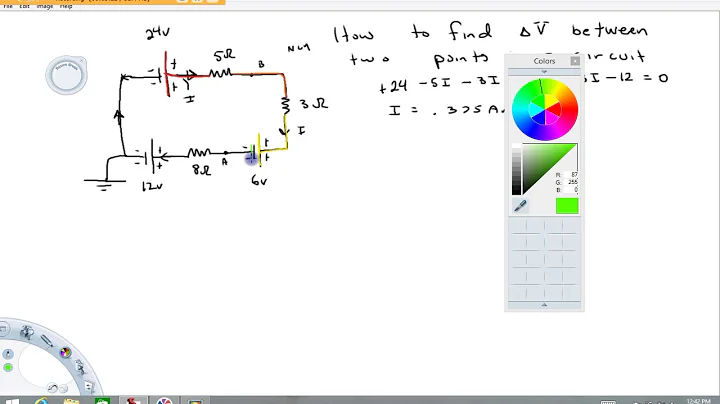Collapse the Colors panel with the top arrow
Image resolution: width=720 pixels, height=404 pixels.
(544, 72)
